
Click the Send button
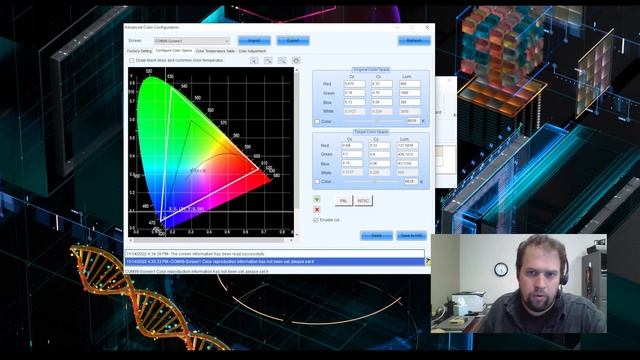tap(376, 236)
